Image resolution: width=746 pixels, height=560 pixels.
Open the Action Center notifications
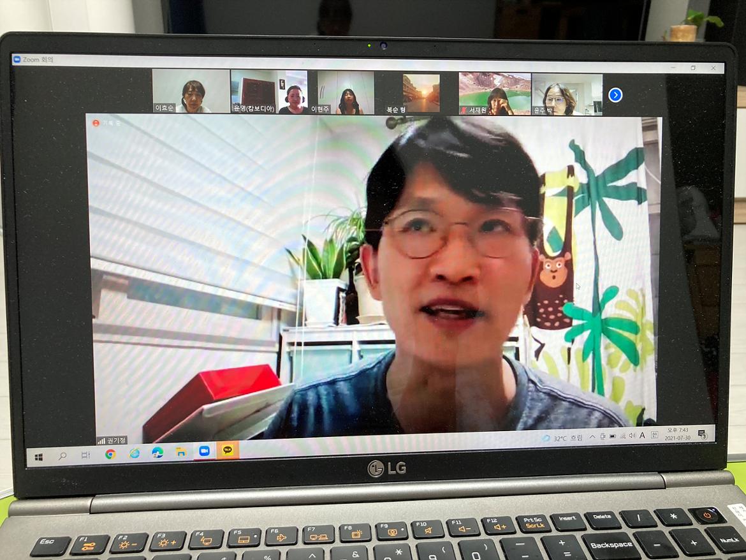coord(701,434)
